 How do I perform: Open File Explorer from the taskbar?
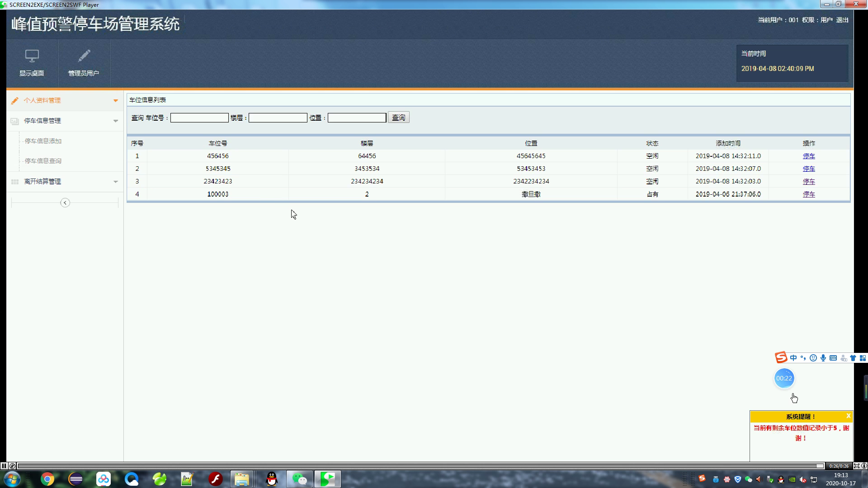click(x=242, y=479)
